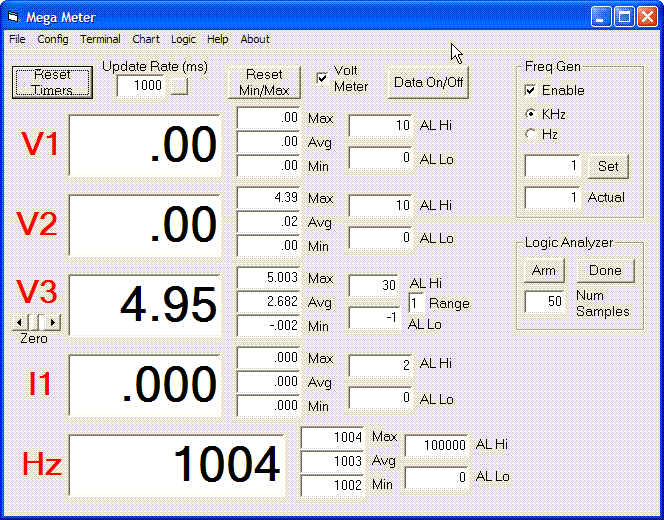Viewport: 664px width, 520px height.
Task: Click the Update Rate input field
Action: tap(141, 86)
